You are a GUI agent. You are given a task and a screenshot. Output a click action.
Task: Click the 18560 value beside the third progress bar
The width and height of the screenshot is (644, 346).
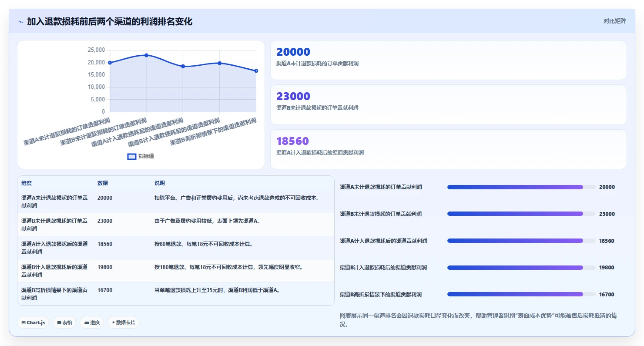coord(607,241)
